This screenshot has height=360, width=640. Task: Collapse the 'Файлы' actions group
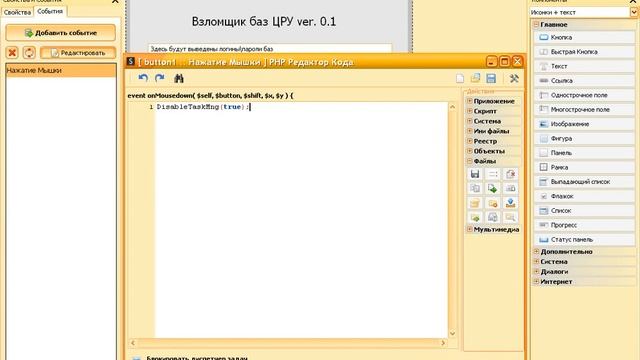pos(469,161)
